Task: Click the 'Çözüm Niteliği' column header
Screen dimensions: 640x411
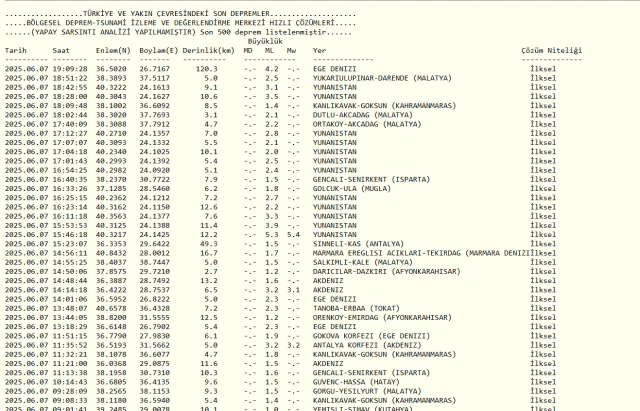Action: 551,51
